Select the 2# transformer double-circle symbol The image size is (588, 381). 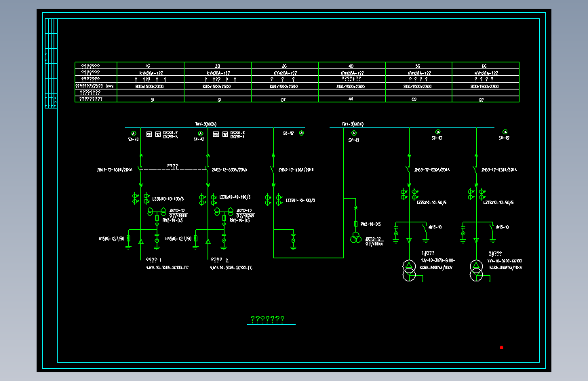[476, 270]
